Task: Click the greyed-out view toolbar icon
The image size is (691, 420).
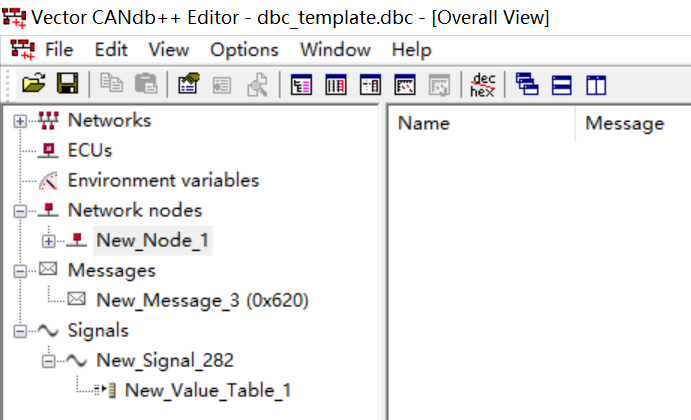Action: pyautogui.click(x=439, y=85)
